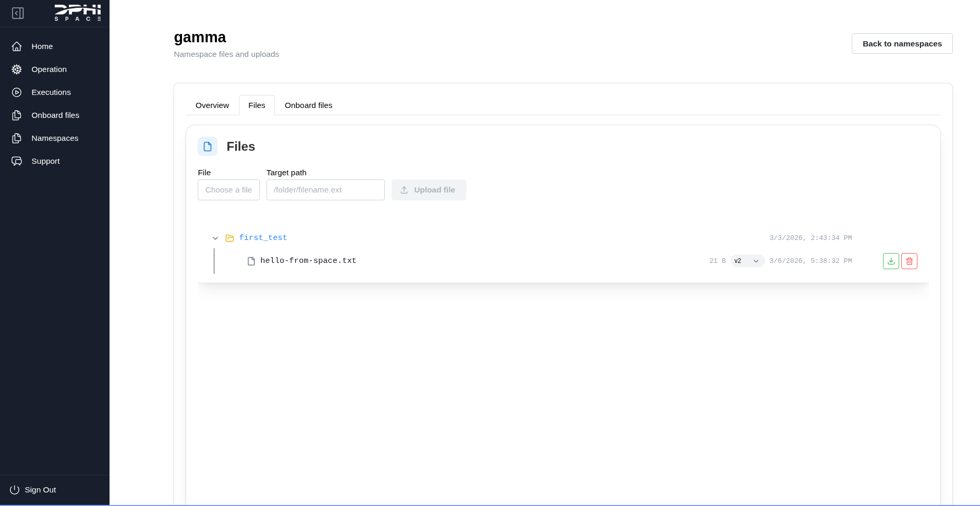Click the Home house icon
Image resolution: width=980 pixels, height=506 pixels.
click(17, 46)
